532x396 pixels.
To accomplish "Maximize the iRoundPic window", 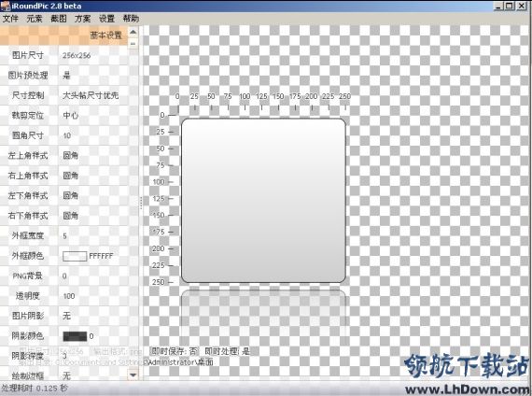I will pos(510,6).
